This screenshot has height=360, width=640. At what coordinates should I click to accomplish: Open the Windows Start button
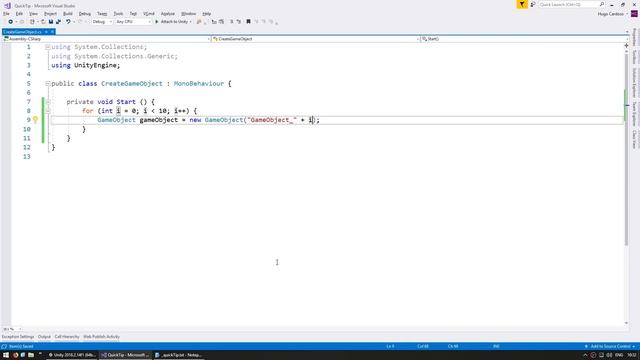pos(6,355)
